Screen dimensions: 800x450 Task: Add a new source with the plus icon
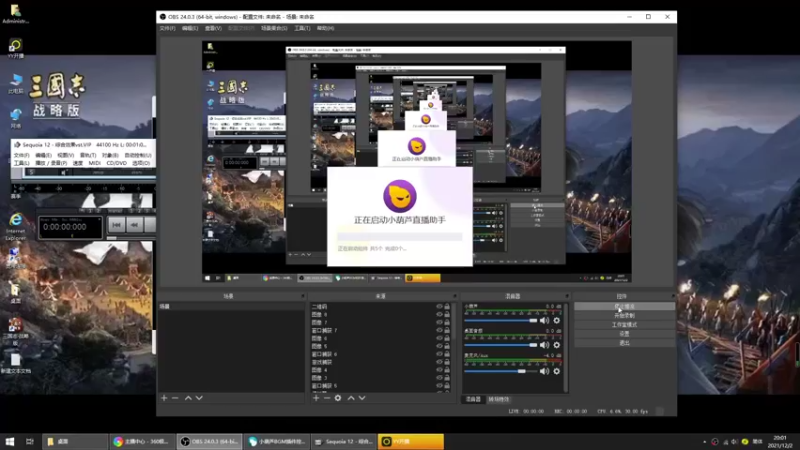pyautogui.click(x=316, y=398)
